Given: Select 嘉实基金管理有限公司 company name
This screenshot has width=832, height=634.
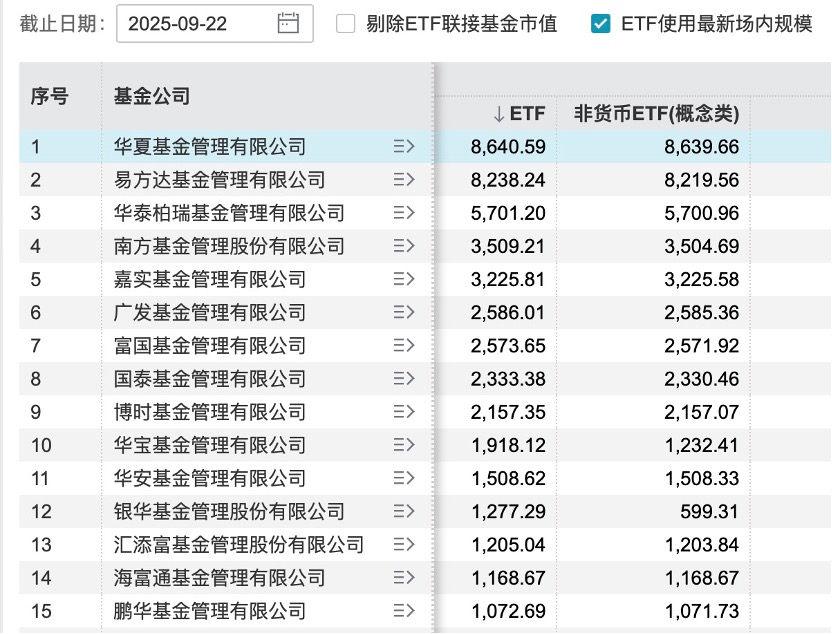Looking at the screenshot, I should coord(210,279).
